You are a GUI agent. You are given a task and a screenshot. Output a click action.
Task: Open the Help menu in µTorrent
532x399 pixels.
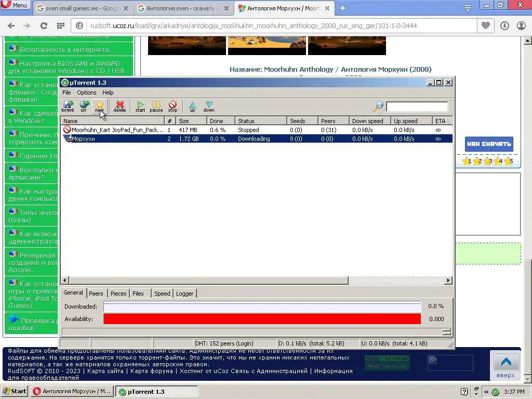(108, 92)
